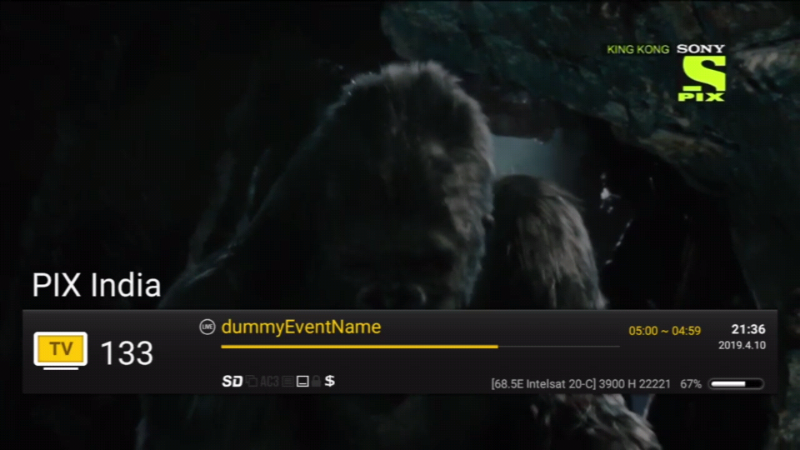Image resolution: width=800 pixels, height=450 pixels.
Task: Click the PIX India channel name
Action: (x=96, y=285)
